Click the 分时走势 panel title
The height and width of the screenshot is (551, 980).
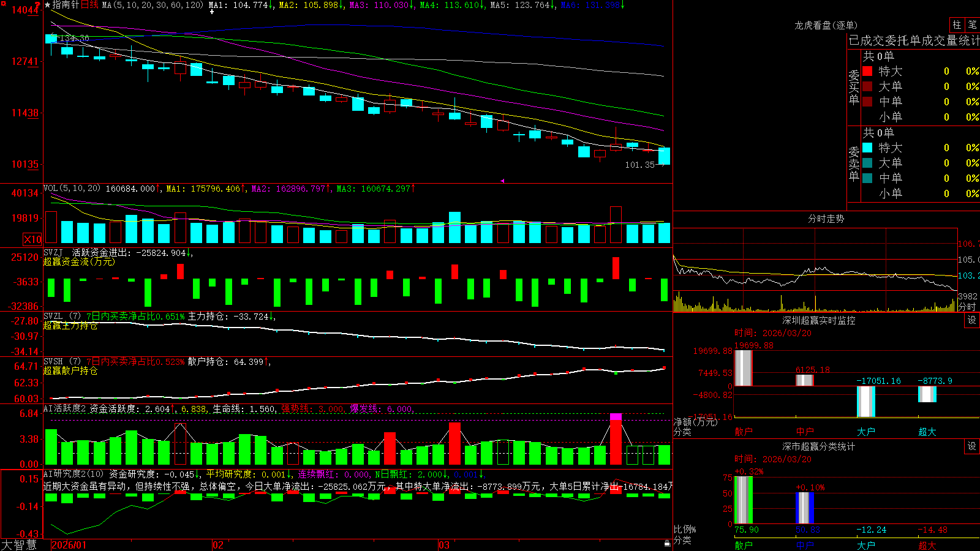[826, 219]
